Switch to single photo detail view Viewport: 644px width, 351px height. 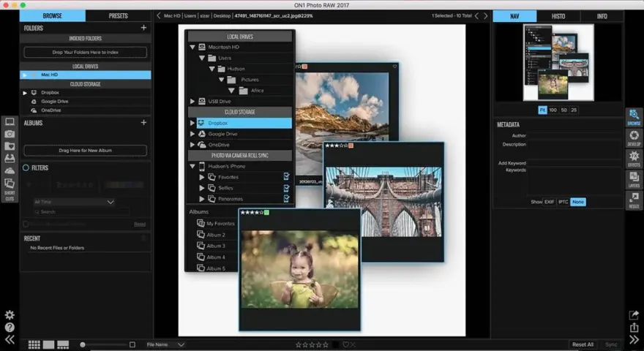pyautogui.click(x=48, y=345)
